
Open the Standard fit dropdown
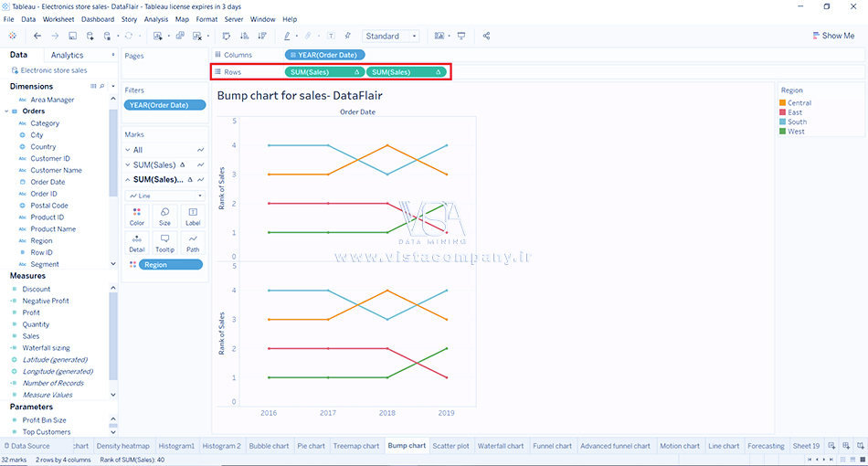(390, 36)
